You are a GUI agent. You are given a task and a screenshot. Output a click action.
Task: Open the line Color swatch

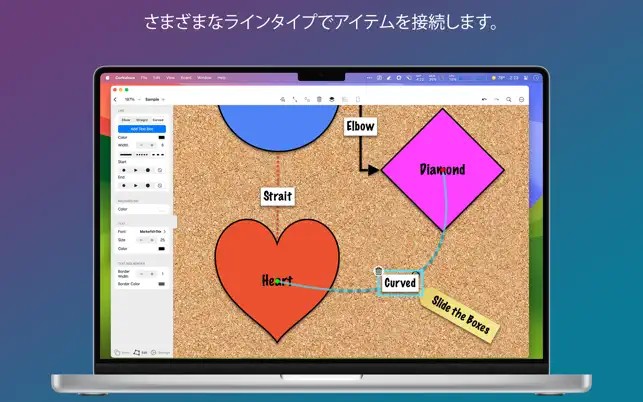[x=162, y=137]
